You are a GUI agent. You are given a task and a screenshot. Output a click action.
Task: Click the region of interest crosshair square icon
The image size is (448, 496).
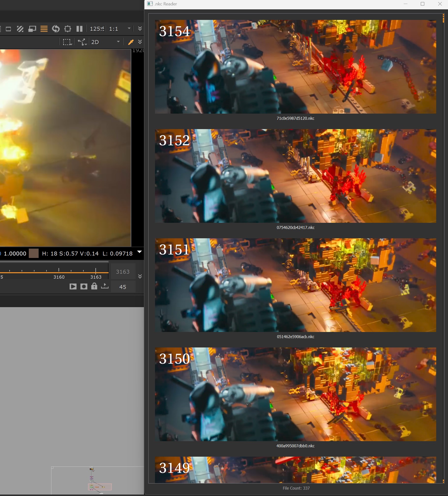[x=68, y=29]
